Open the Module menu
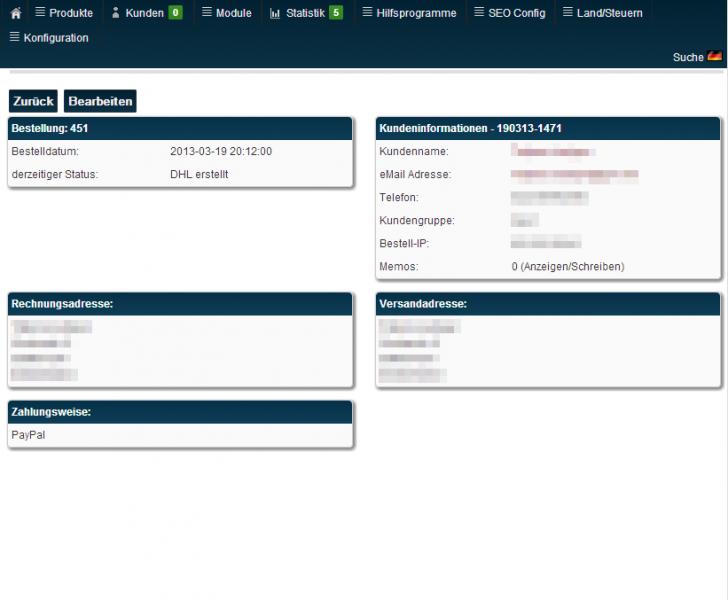 233,13
